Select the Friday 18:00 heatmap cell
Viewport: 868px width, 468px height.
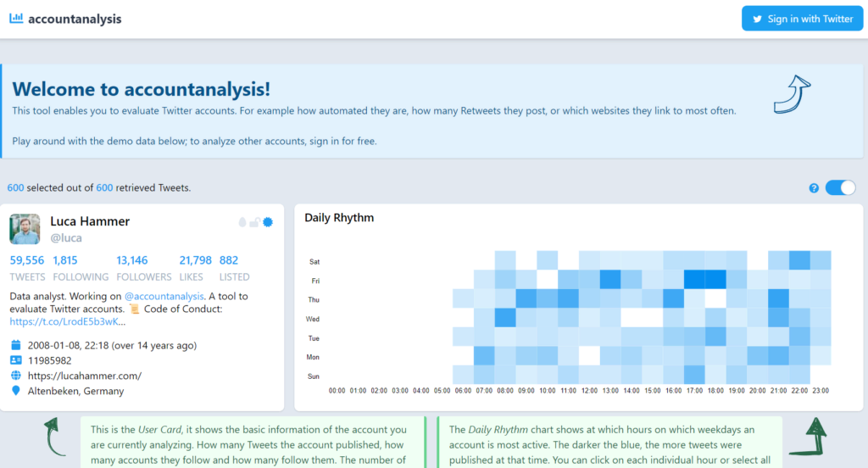click(715, 280)
